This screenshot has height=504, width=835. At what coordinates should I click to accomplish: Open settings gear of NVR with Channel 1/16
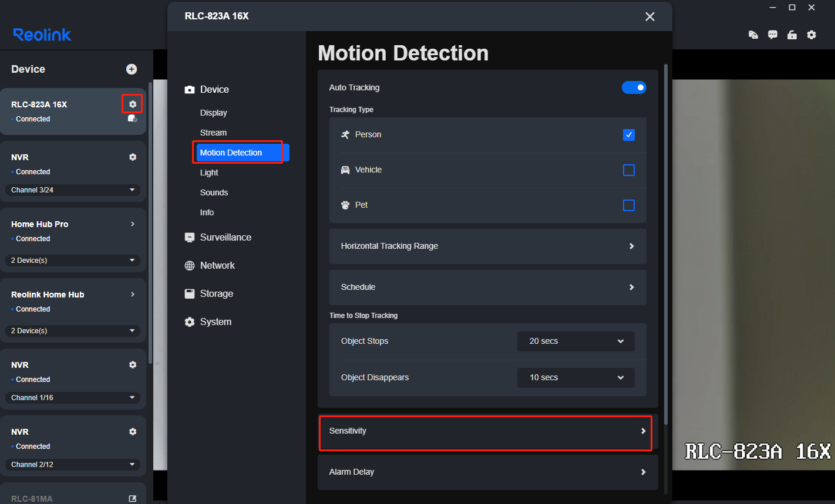[133, 365]
